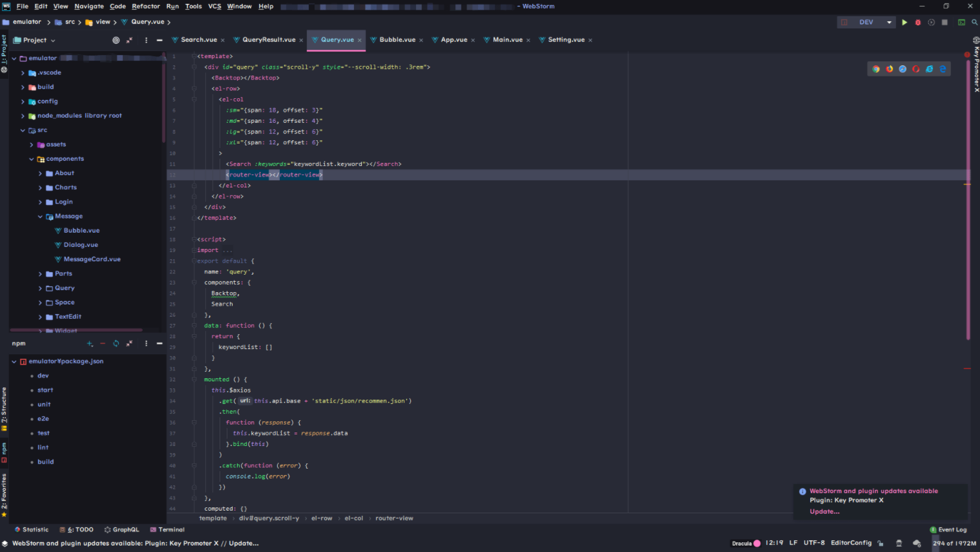The image size is (980, 552).
Task: Open the Statistic tool window
Action: (x=32, y=530)
